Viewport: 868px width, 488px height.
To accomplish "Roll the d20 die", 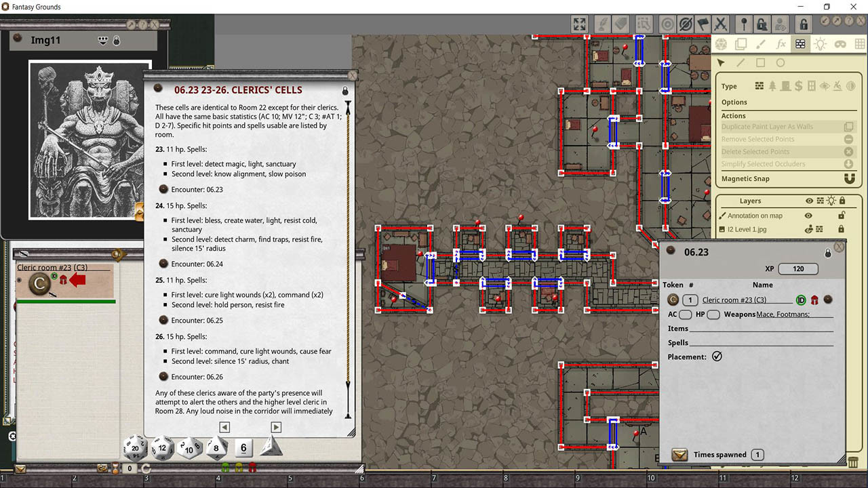I will tap(135, 448).
